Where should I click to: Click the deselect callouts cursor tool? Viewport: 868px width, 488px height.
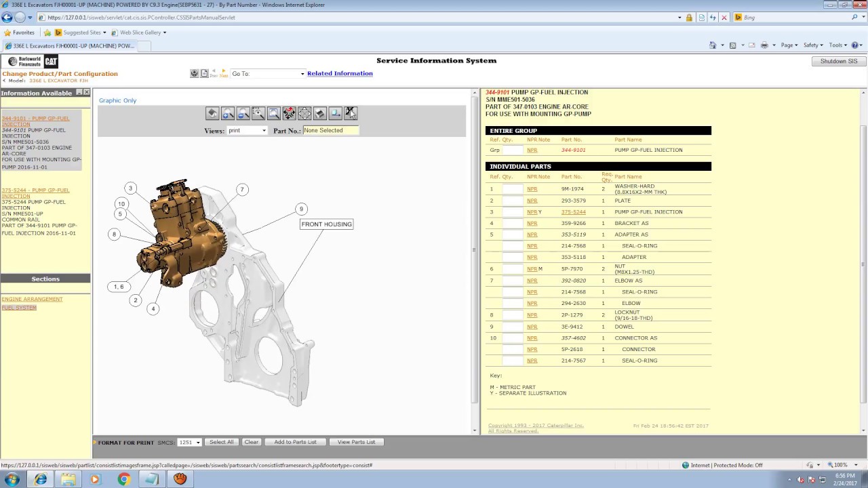(x=351, y=113)
